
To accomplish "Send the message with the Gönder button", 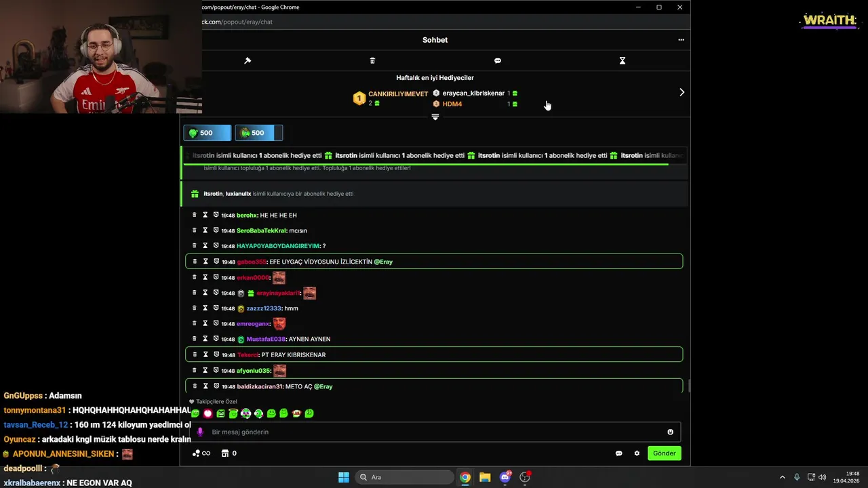I will (664, 453).
